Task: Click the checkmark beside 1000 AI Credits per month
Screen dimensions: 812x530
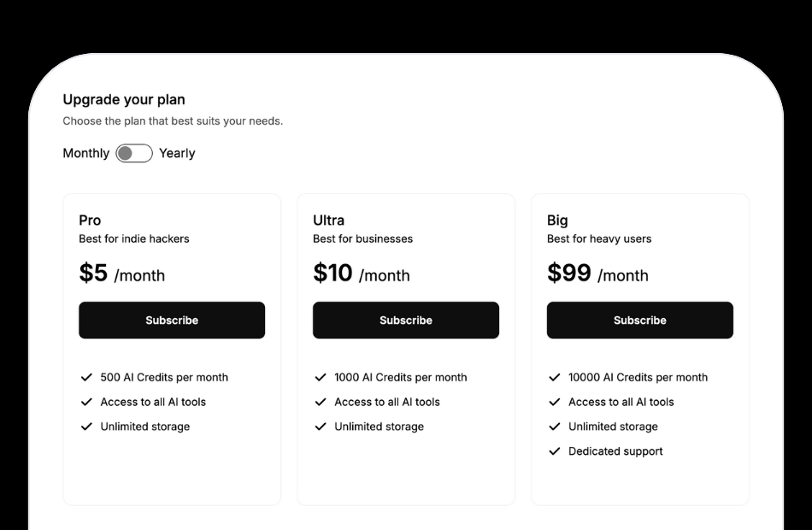Action: [321, 377]
